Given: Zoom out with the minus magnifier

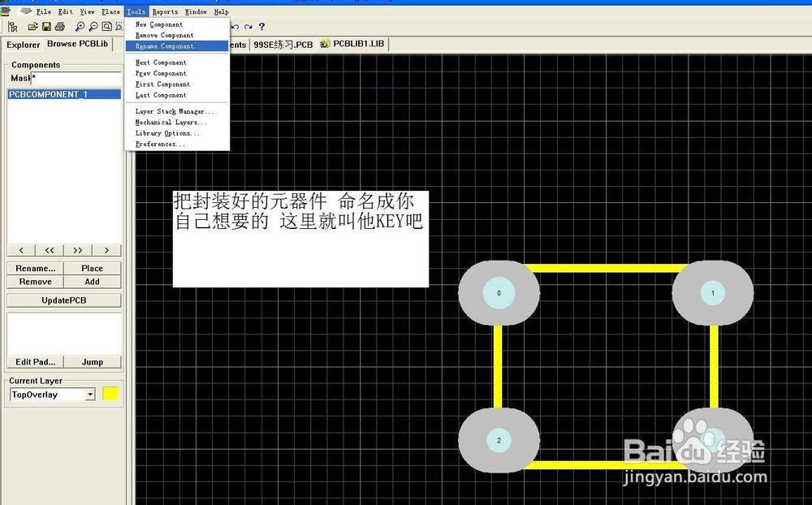Looking at the screenshot, I should click(93, 27).
